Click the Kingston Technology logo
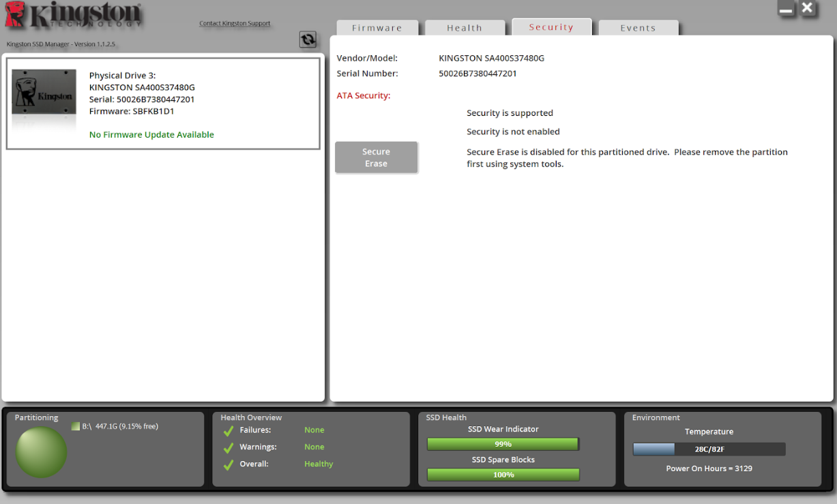 (x=73, y=15)
